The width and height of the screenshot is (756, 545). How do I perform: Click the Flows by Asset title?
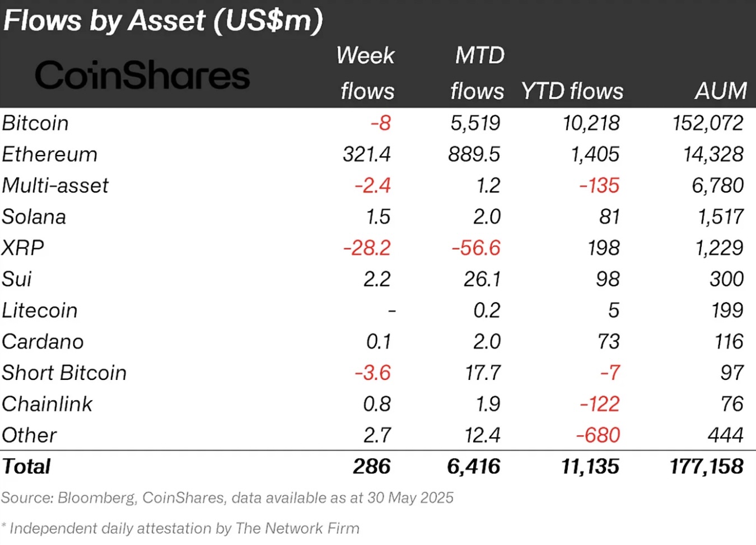[163, 21]
